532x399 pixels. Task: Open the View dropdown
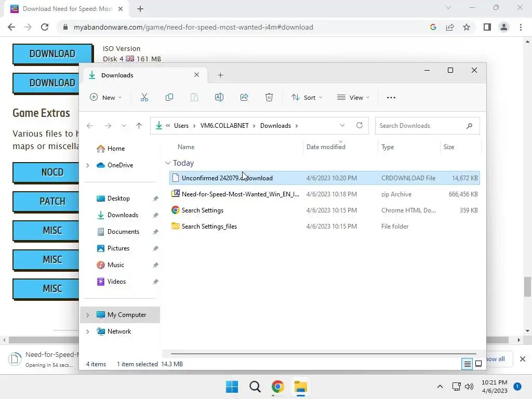pos(353,97)
